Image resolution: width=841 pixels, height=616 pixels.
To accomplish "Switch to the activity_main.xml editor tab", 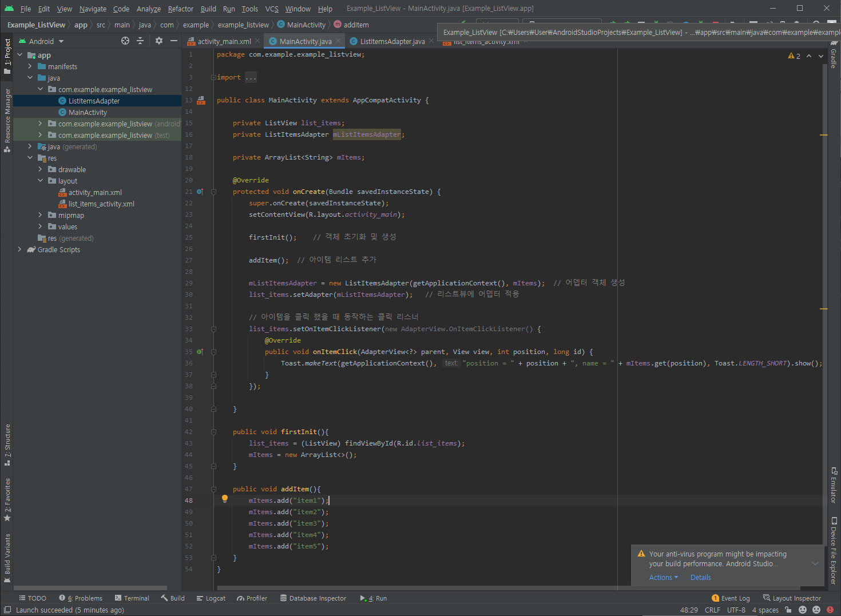I will pos(224,41).
